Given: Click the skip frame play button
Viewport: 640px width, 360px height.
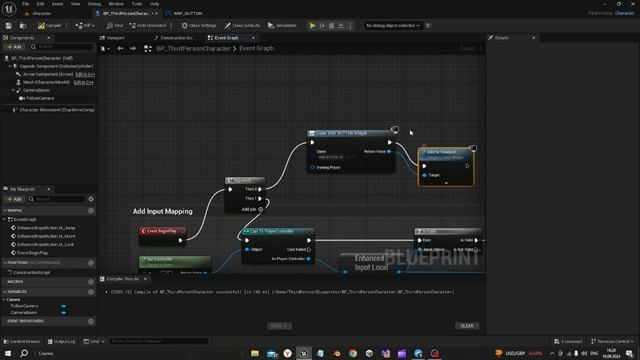Looking at the screenshot, I should pyautogui.click(x=322, y=26).
